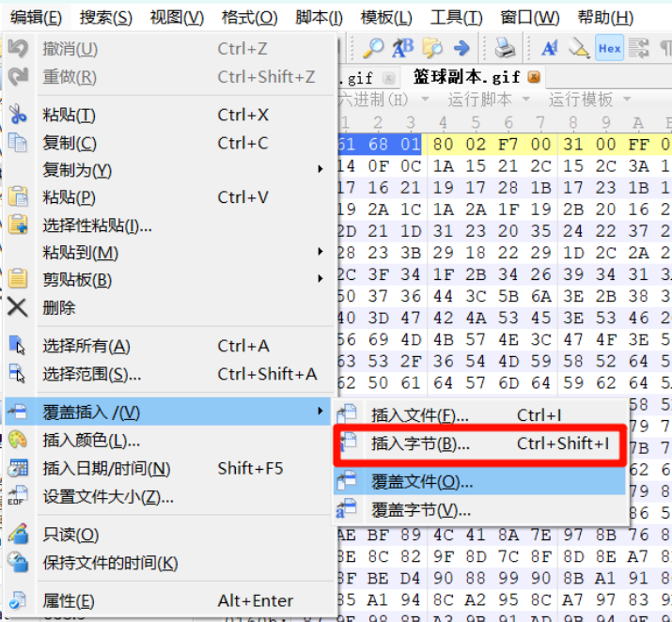Choose 删除 in the edit menu
The height and width of the screenshot is (622, 672).
click(169, 307)
